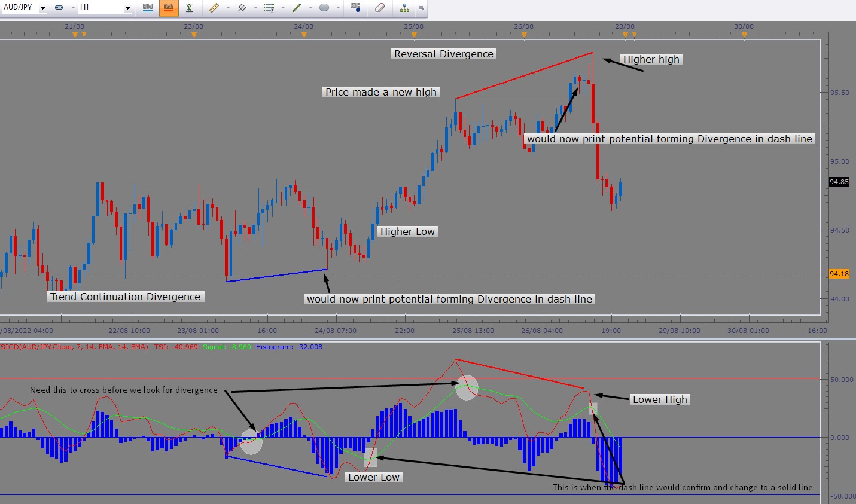This screenshot has height=504, width=856.
Task: Click the 25/08 13:00 time axis label
Action: (x=473, y=331)
